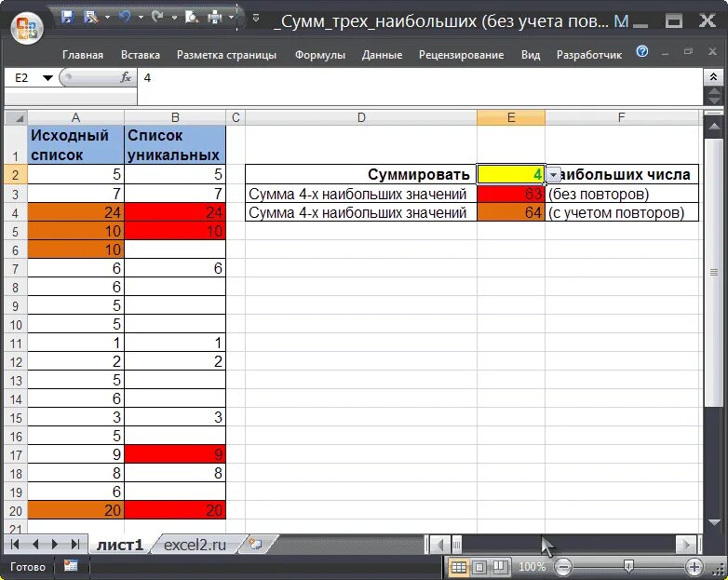Open the Undo history dropdown arrow
The height and width of the screenshot is (580, 728).
141,18
